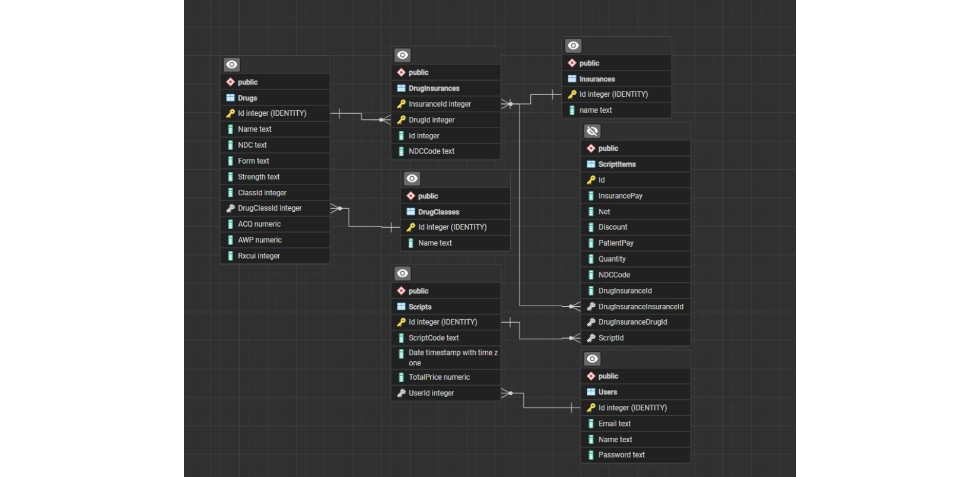
Task: Click the key icon beside InsuranceId integer
Action: coord(401,104)
